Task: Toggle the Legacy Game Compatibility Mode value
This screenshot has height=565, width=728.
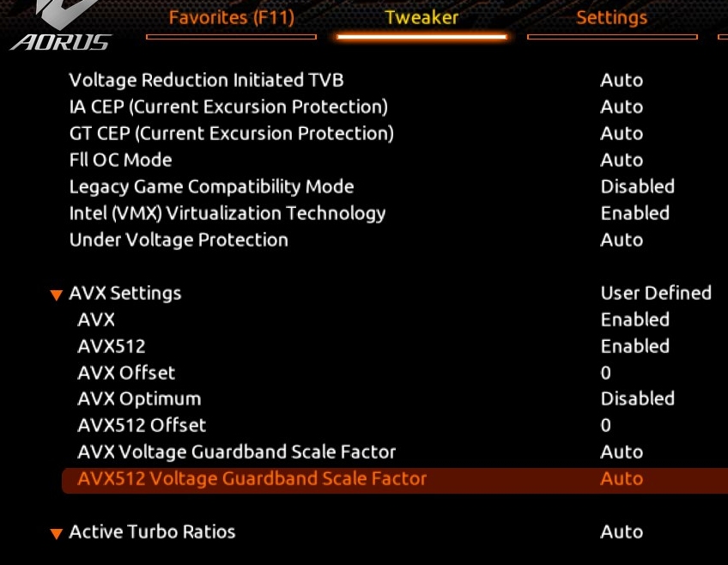Action: (637, 186)
